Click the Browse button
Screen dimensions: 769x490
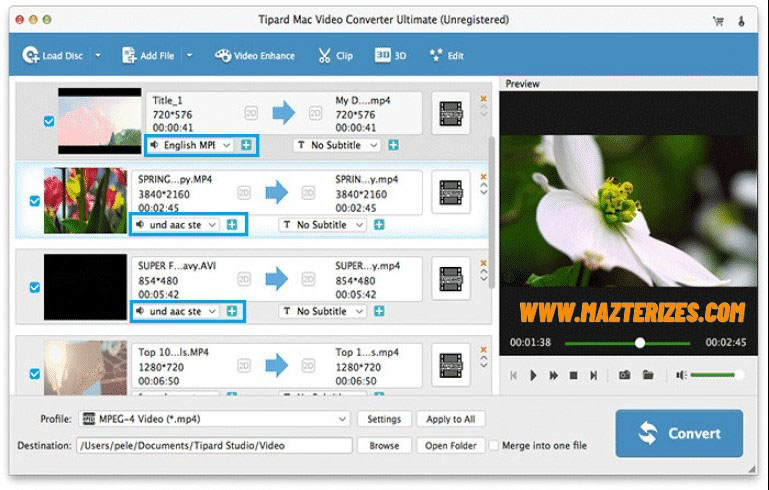384,445
